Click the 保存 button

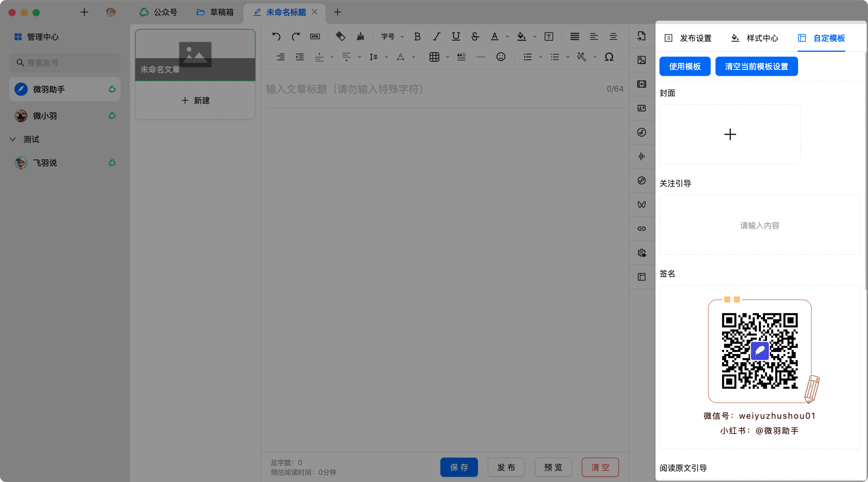pyautogui.click(x=459, y=467)
